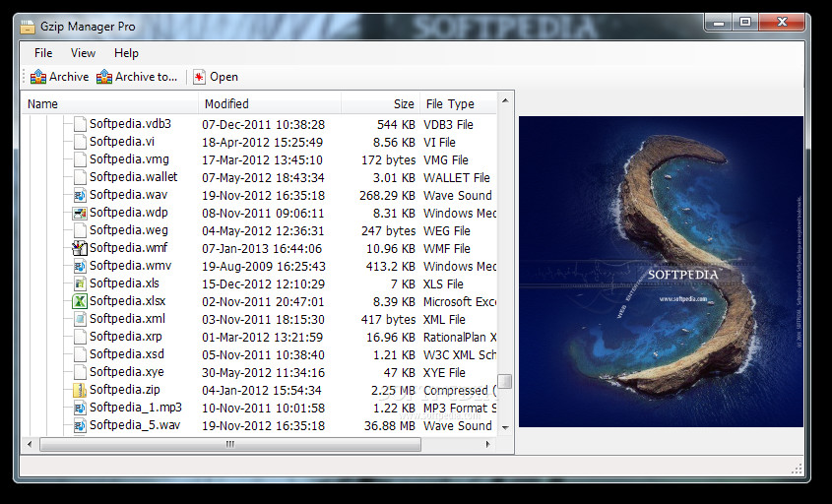Sort the list by the Size column
Screen dimensions: 832x504
(x=380, y=104)
